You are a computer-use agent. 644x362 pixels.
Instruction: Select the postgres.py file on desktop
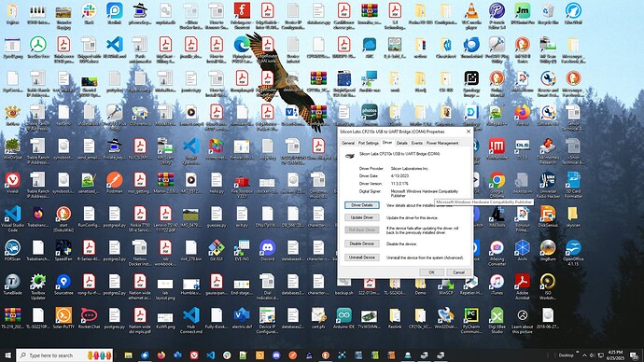click(x=114, y=318)
